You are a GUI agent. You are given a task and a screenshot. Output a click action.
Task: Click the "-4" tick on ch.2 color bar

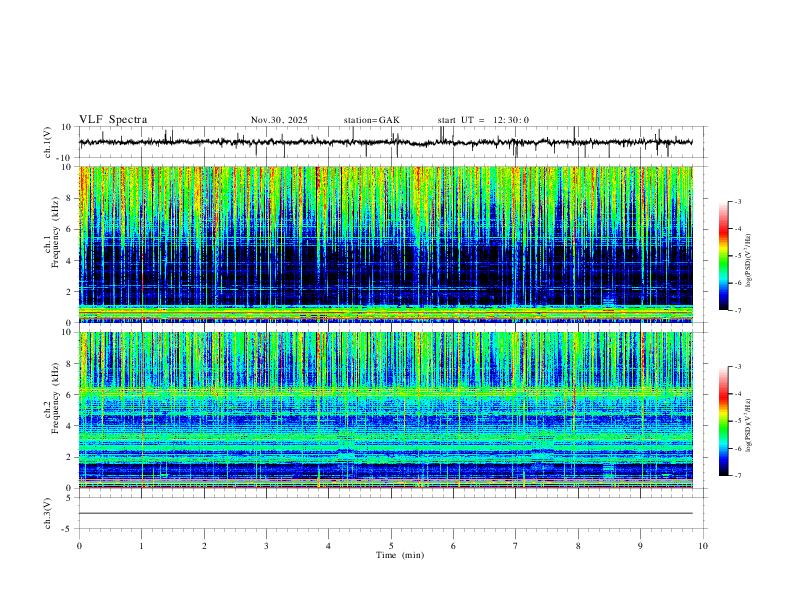click(737, 394)
